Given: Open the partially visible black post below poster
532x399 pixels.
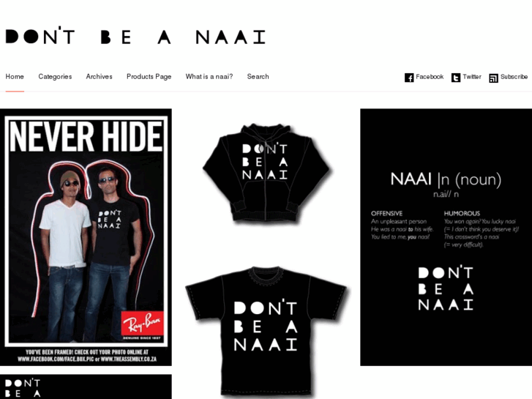Looking at the screenshot, I should (86, 387).
